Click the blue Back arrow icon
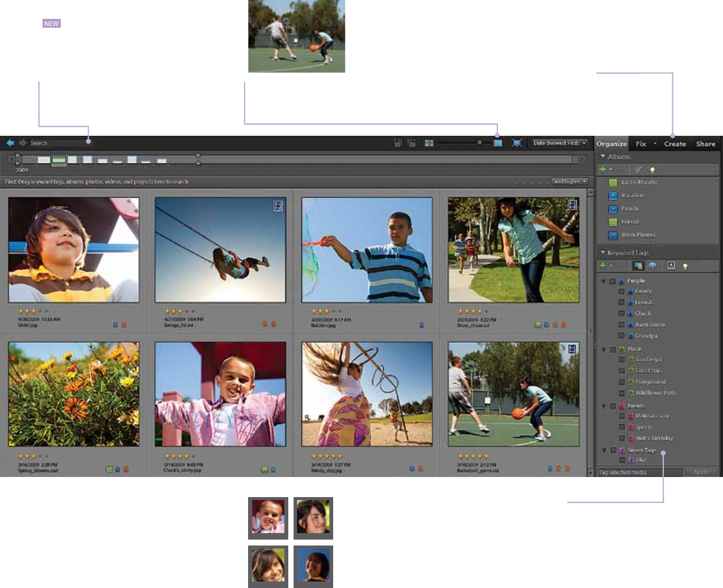Viewport: 723px width, 588px height. (x=10, y=143)
